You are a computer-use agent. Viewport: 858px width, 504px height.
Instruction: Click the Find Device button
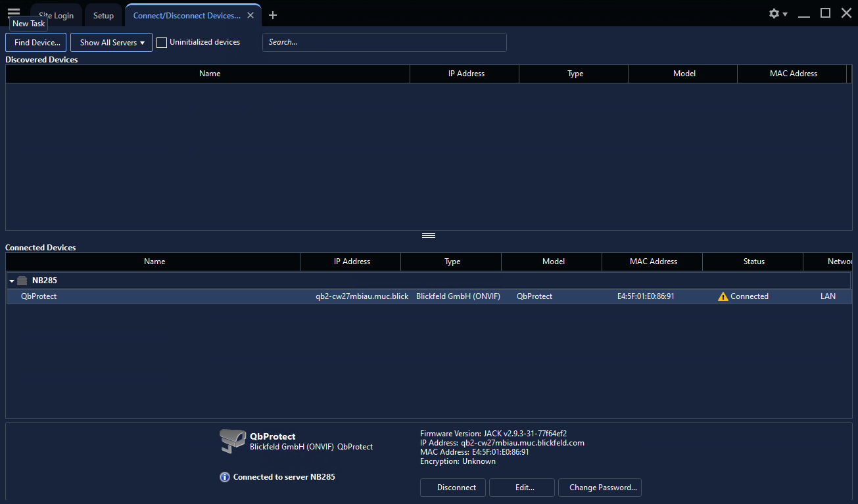(x=36, y=43)
